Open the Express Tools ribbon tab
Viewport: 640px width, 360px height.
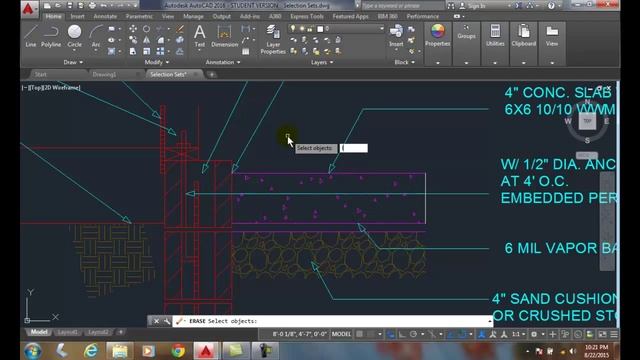pos(307,16)
